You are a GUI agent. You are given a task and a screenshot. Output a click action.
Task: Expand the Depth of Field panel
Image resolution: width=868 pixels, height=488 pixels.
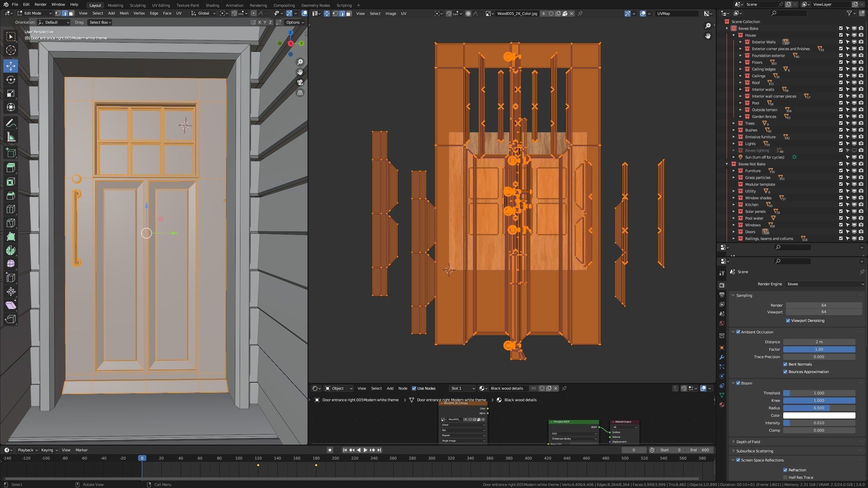pos(748,442)
